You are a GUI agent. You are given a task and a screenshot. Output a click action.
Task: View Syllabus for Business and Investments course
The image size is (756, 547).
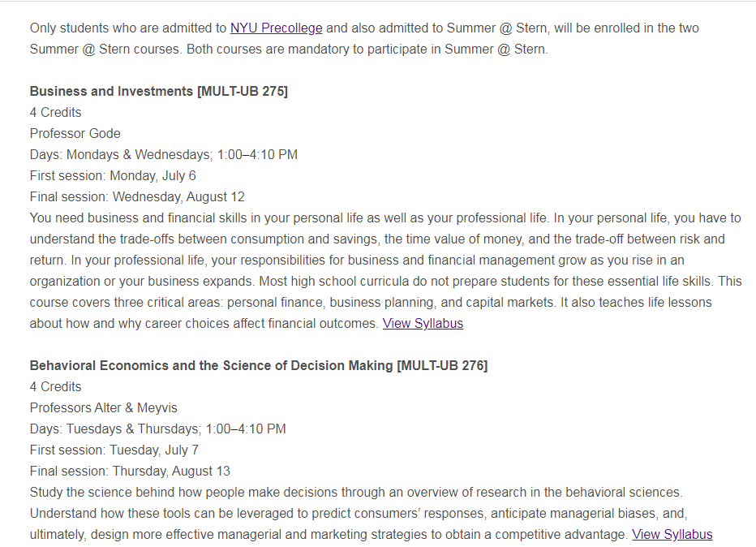point(423,323)
